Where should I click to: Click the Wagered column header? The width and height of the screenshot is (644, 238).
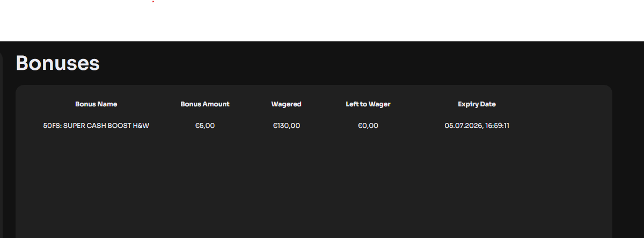click(x=287, y=104)
